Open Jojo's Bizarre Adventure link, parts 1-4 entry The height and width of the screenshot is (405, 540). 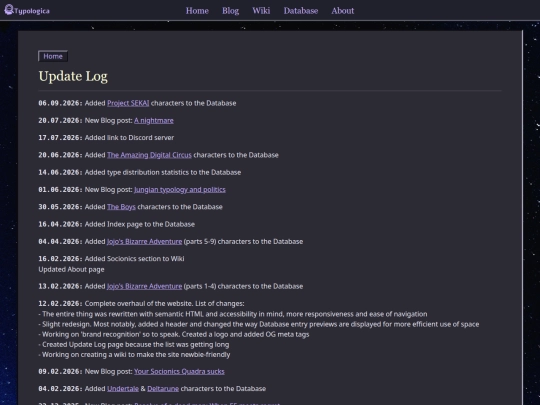(144, 286)
